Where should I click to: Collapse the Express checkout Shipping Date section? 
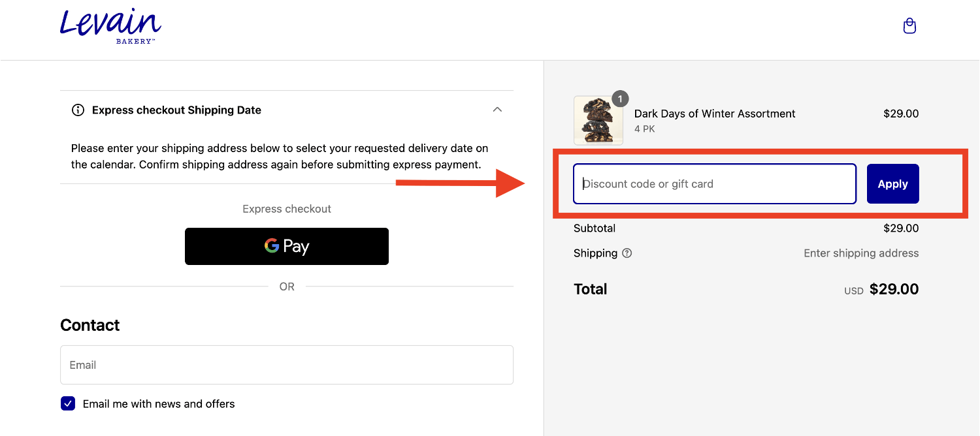point(497,110)
